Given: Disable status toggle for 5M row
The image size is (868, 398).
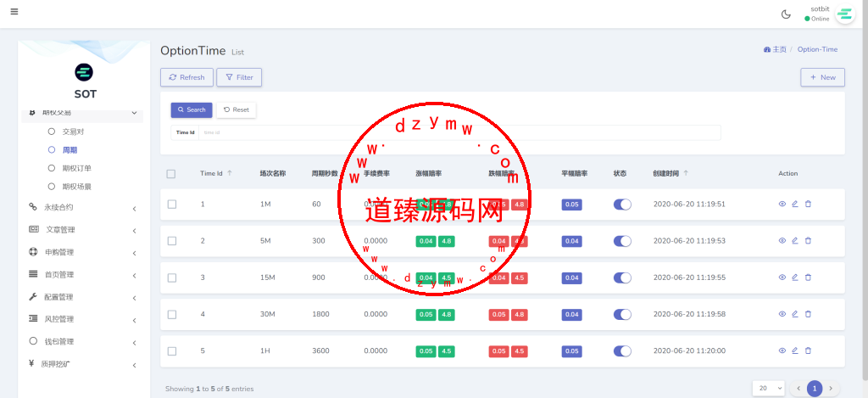Looking at the screenshot, I should pyautogui.click(x=622, y=240).
